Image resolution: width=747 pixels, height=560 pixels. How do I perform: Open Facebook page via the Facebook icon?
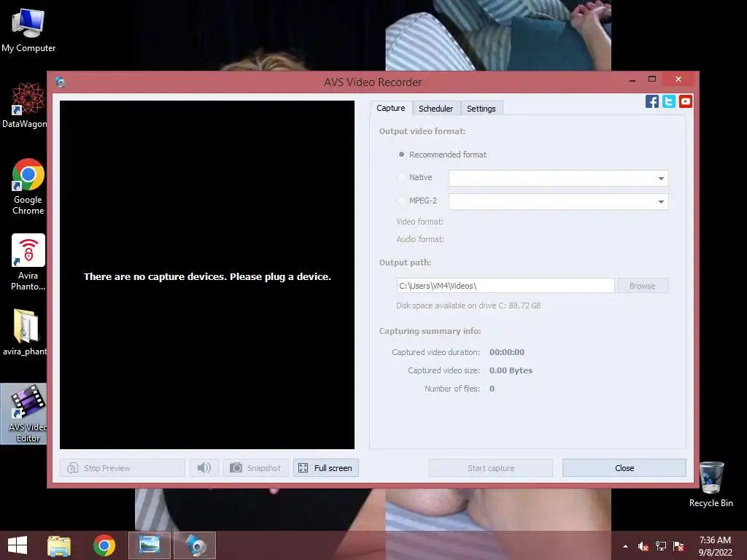[x=651, y=101]
